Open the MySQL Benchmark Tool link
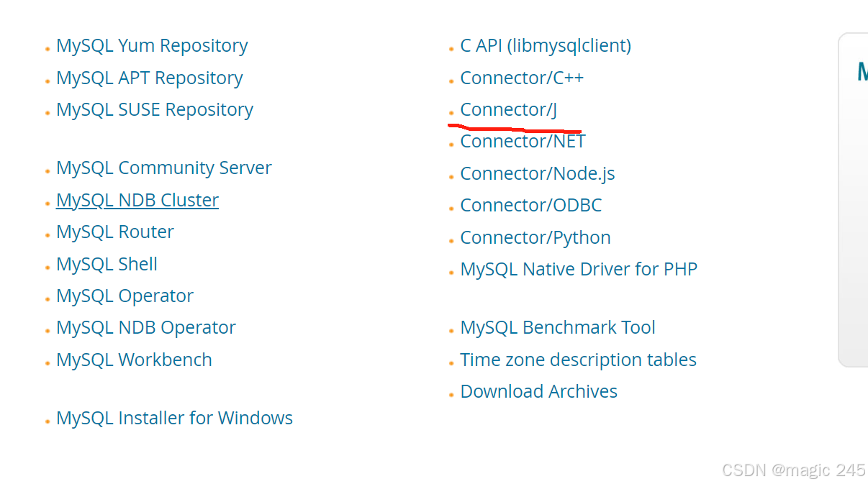This screenshot has height=484, width=868. pyautogui.click(x=558, y=327)
